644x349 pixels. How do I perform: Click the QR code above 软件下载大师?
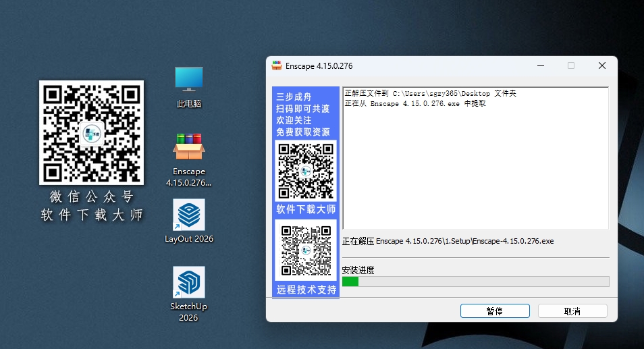(306, 170)
